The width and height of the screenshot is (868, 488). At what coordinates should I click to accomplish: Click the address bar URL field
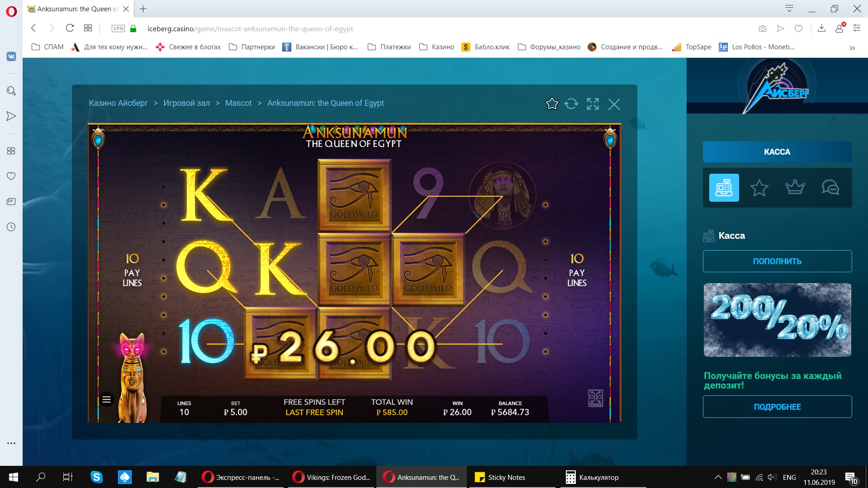[x=443, y=28]
